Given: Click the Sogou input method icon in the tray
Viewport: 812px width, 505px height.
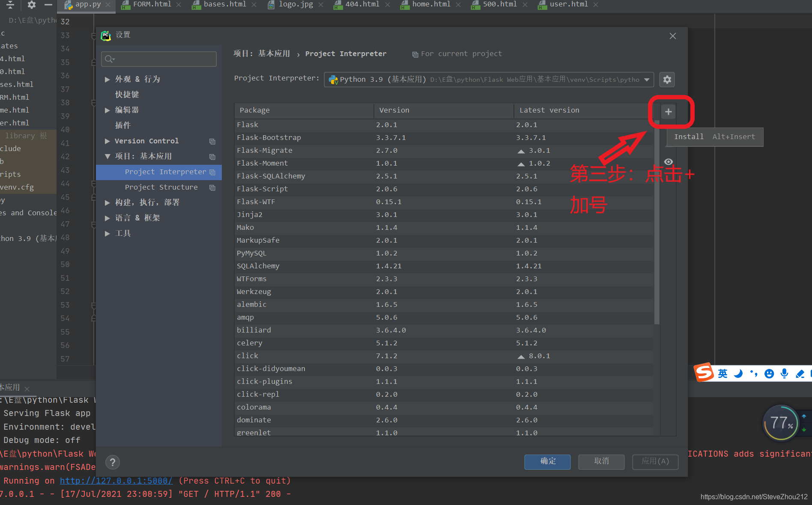Looking at the screenshot, I should coord(703,372).
